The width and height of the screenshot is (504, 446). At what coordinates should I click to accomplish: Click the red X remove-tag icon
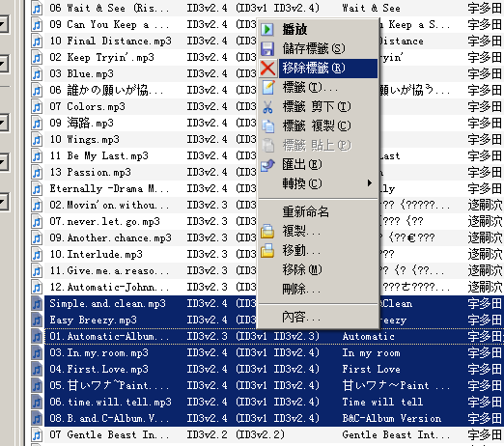[x=267, y=69]
